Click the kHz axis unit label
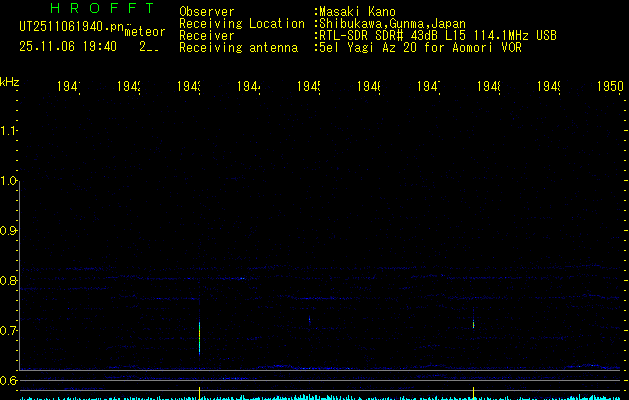 pyautogui.click(x=10, y=81)
